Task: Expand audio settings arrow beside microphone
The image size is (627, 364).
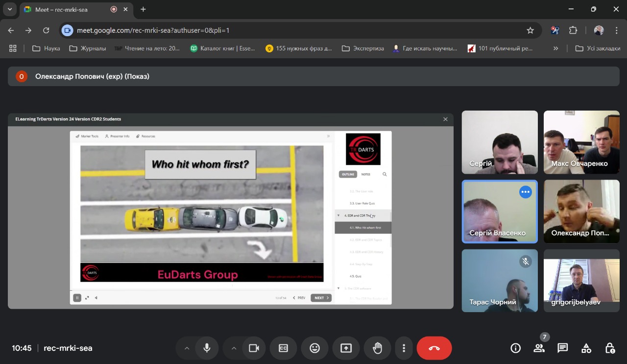Action: (187, 348)
